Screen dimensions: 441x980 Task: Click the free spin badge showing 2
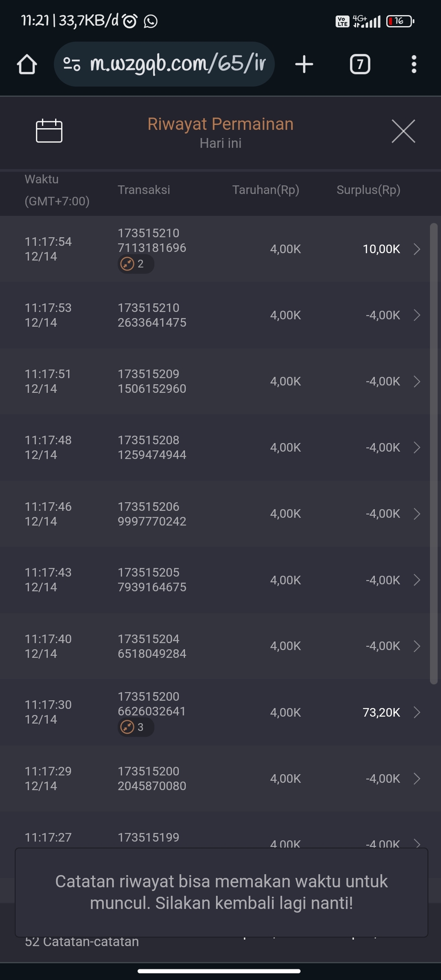136,264
